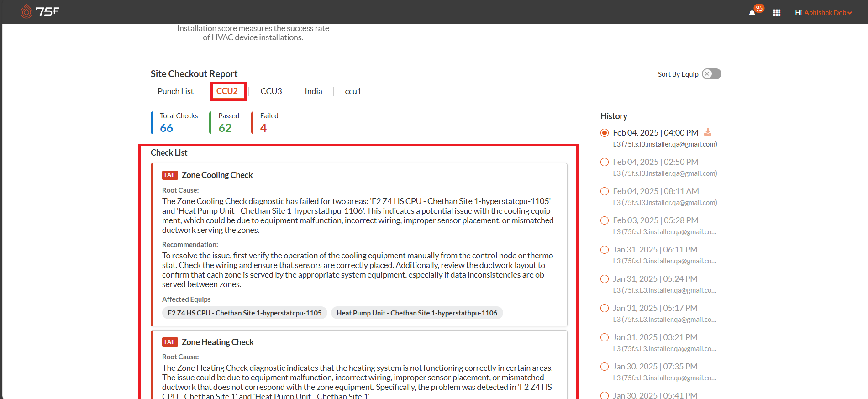
Task: Click the Heat Pump Unit hyperstathpu-1106 chip
Action: [x=417, y=313]
